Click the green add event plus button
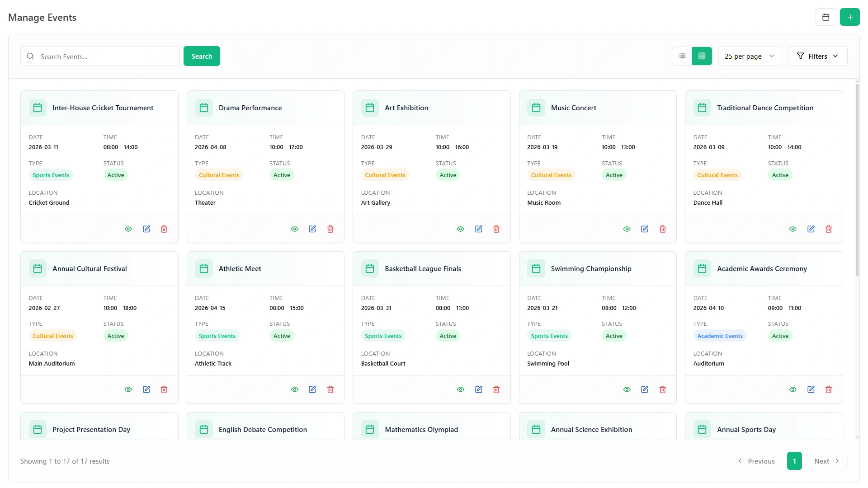 (x=850, y=17)
